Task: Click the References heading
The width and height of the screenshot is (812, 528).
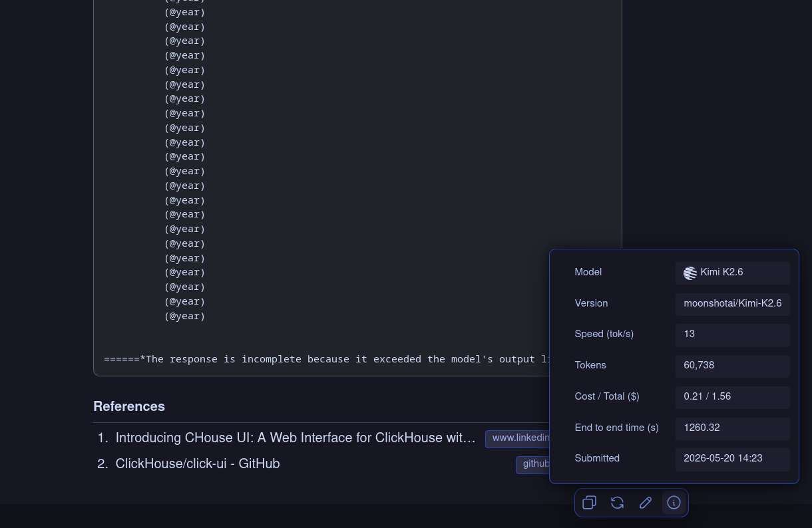Action: (x=129, y=406)
